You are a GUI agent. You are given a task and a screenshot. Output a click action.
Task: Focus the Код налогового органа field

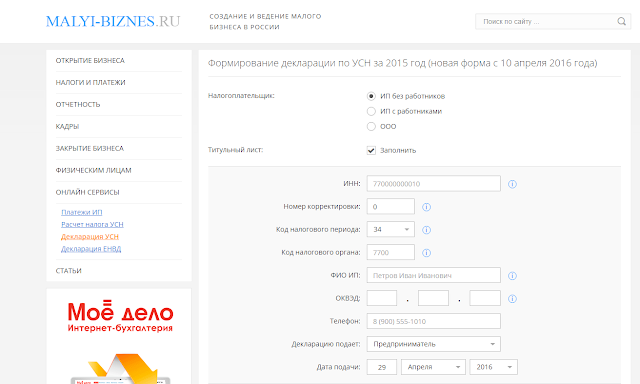(x=391, y=252)
